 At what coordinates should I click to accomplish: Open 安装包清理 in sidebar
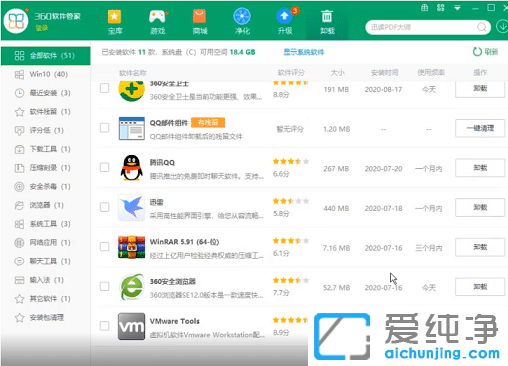[46, 317]
